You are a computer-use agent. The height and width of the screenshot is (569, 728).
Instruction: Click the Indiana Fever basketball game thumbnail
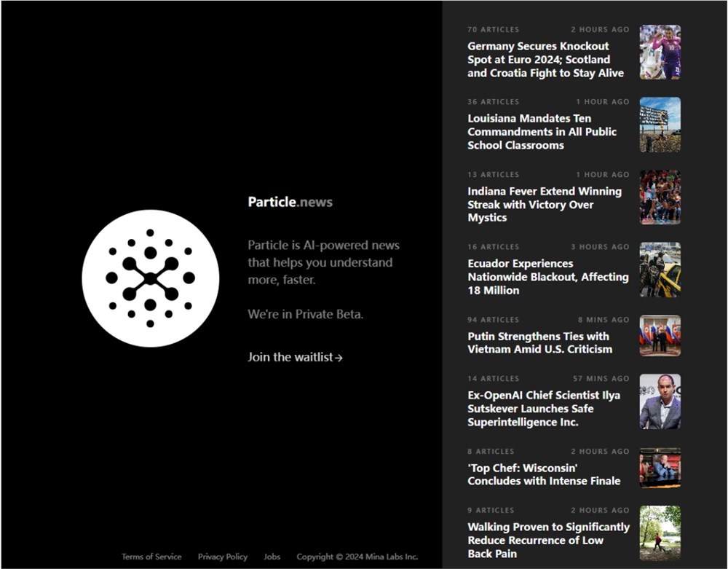pyautogui.click(x=660, y=197)
